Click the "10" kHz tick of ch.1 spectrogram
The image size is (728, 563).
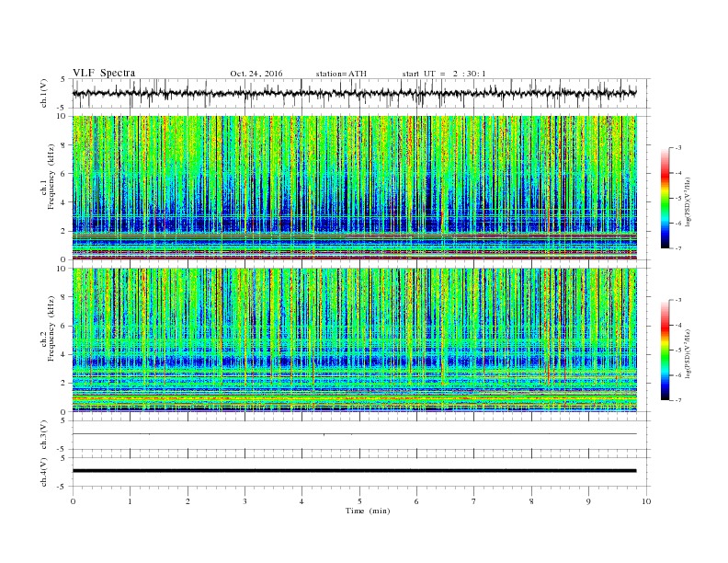[63, 116]
